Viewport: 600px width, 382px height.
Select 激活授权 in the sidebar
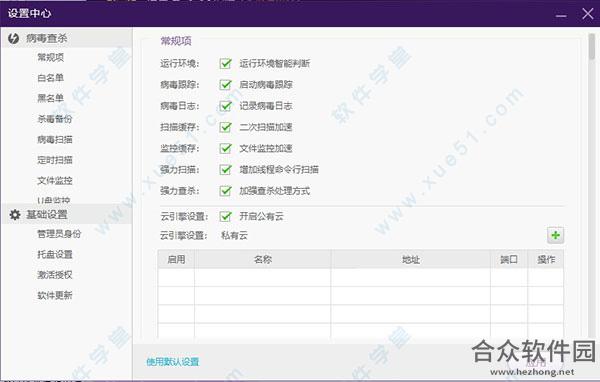[x=55, y=274]
